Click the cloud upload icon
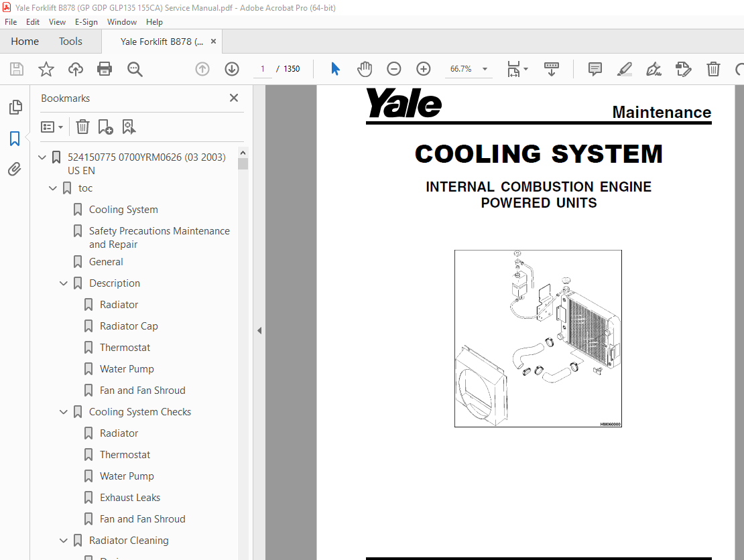The image size is (744, 560). [76, 69]
